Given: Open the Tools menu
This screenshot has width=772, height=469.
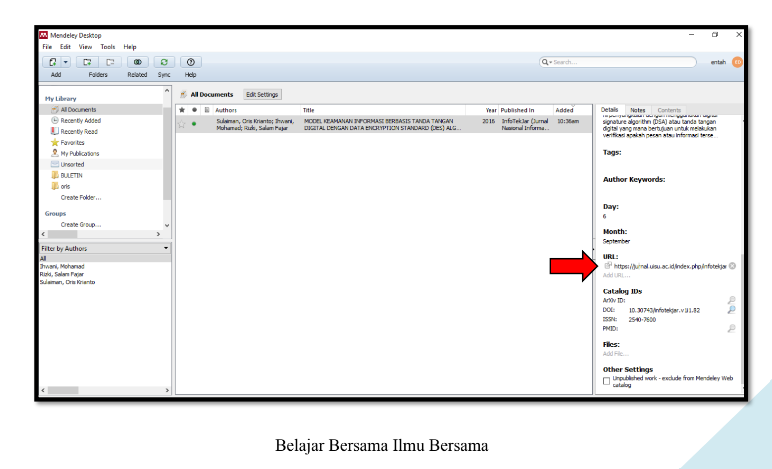Looking at the screenshot, I should [x=107, y=47].
